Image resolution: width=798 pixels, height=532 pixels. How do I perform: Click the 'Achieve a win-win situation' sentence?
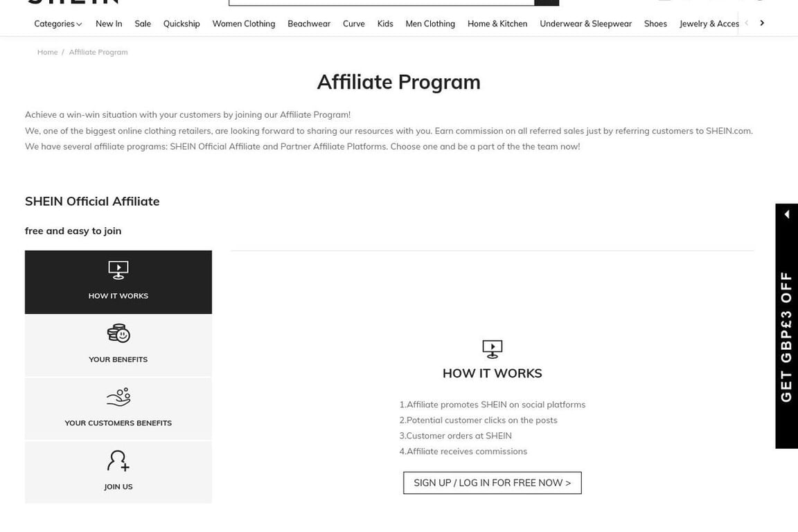[188, 114]
